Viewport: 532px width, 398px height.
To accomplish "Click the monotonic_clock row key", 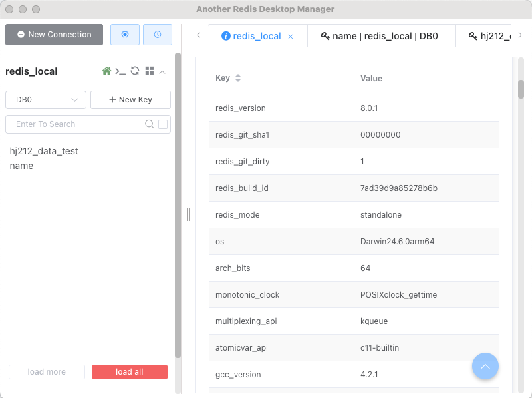I will tap(247, 295).
